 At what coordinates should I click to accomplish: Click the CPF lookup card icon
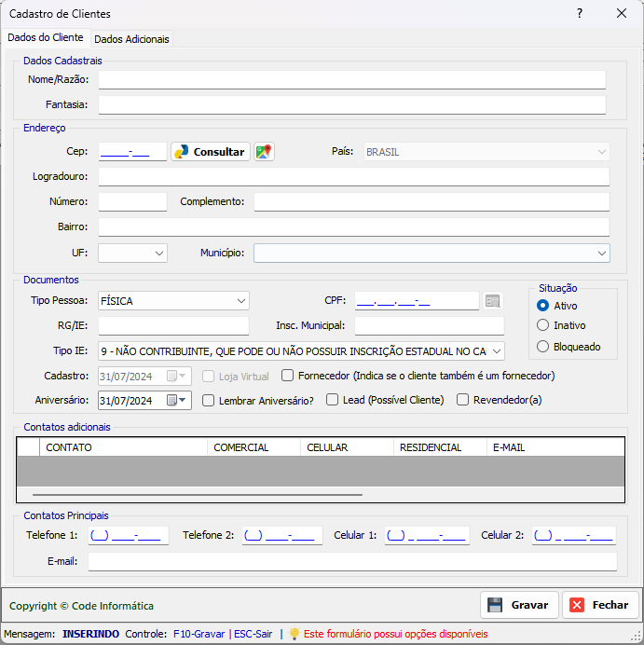pos(493,301)
